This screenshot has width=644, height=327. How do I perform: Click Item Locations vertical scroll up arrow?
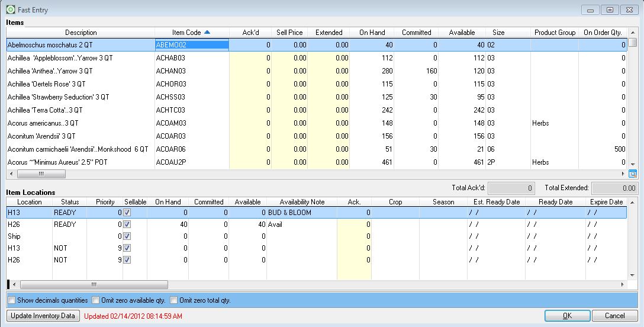tap(632, 203)
